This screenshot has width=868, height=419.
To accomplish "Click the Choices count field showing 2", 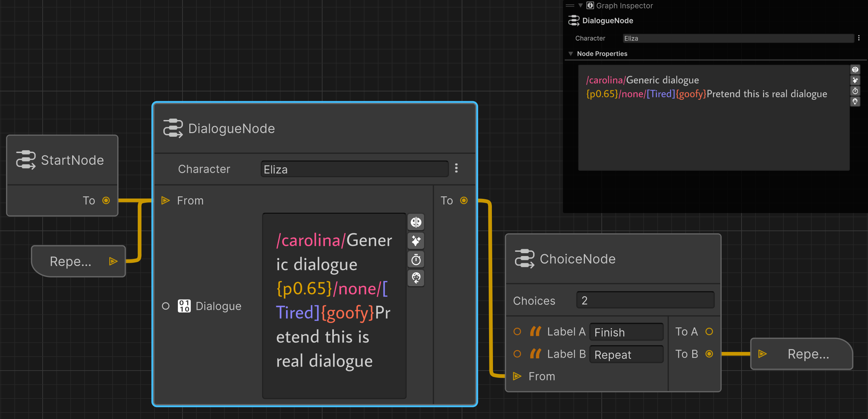I will (x=645, y=300).
